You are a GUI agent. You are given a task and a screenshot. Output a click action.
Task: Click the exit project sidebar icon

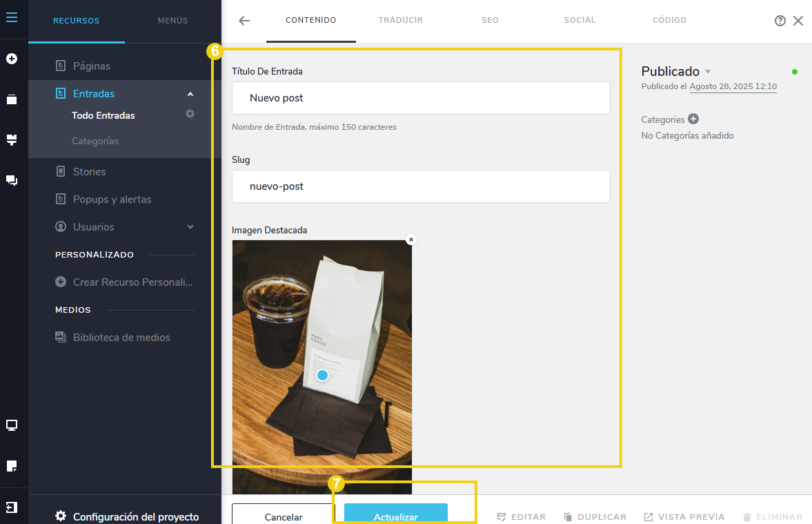[x=12, y=507]
